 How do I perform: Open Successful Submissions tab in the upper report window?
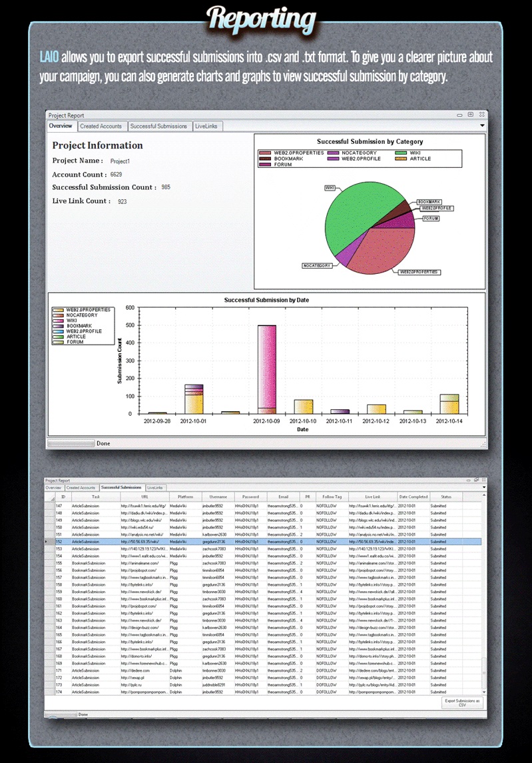pos(158,126)
